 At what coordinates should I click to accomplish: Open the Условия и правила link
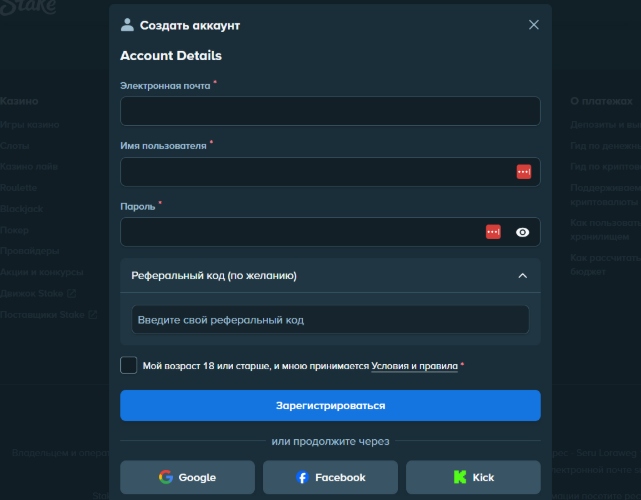[414, 366]
